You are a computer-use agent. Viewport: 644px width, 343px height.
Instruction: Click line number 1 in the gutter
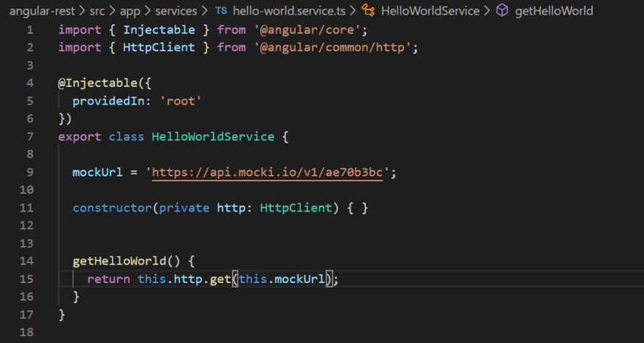[29, 29]
